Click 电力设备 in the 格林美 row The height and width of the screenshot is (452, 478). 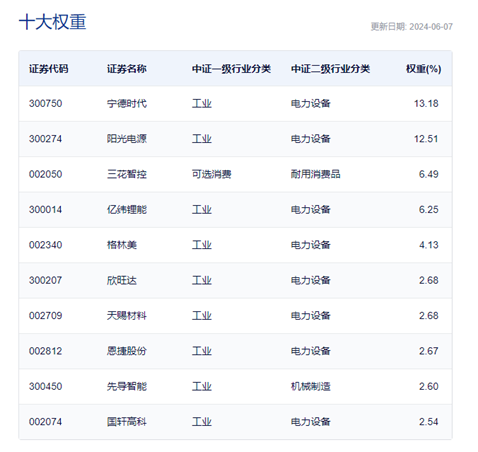(x=311, y=245)
